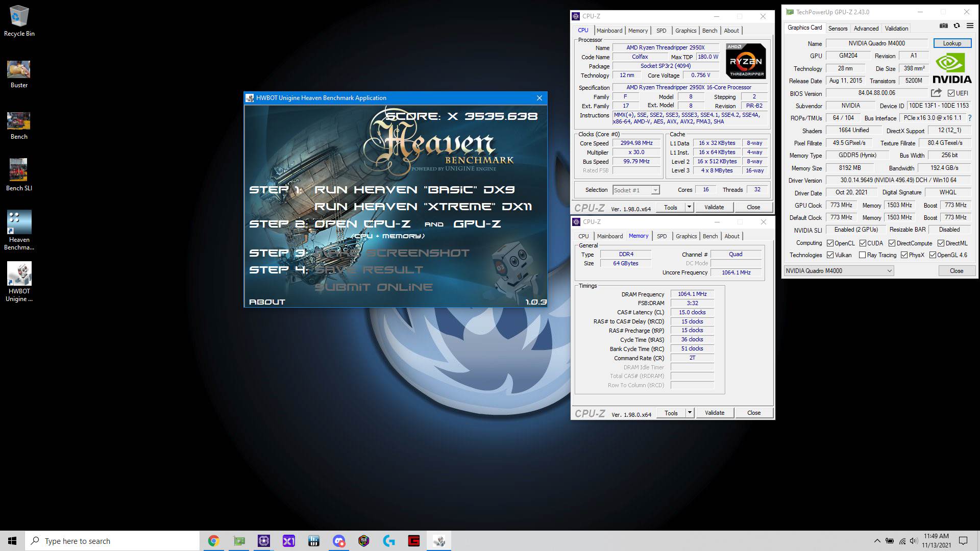Open the Bench SLI desktop icon
The width and height of the screenshot is (980, 551).
pyautogui.click(x=19, y=175)
